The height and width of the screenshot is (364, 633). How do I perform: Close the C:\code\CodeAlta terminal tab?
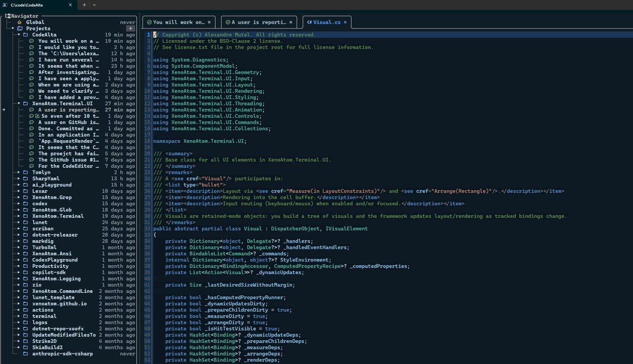coord(69,4)
